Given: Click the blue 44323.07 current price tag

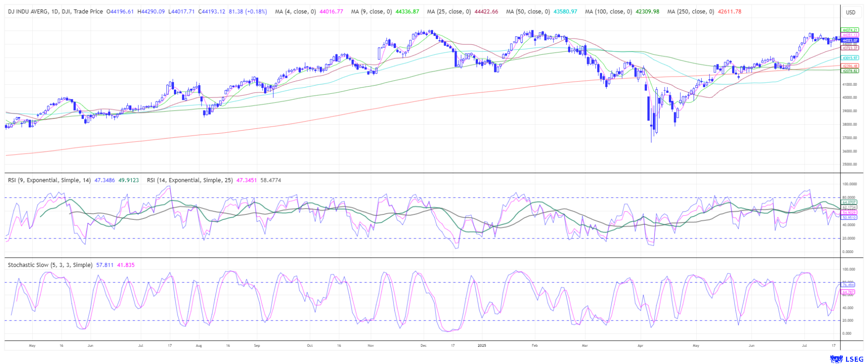Looking at the screenshot, I should pyautogui.click(x=849, y=40).
